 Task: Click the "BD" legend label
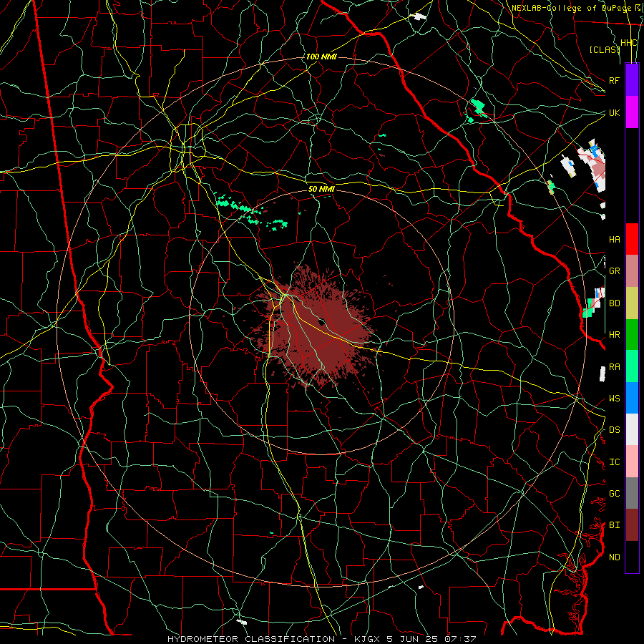[x=614, y=303]
